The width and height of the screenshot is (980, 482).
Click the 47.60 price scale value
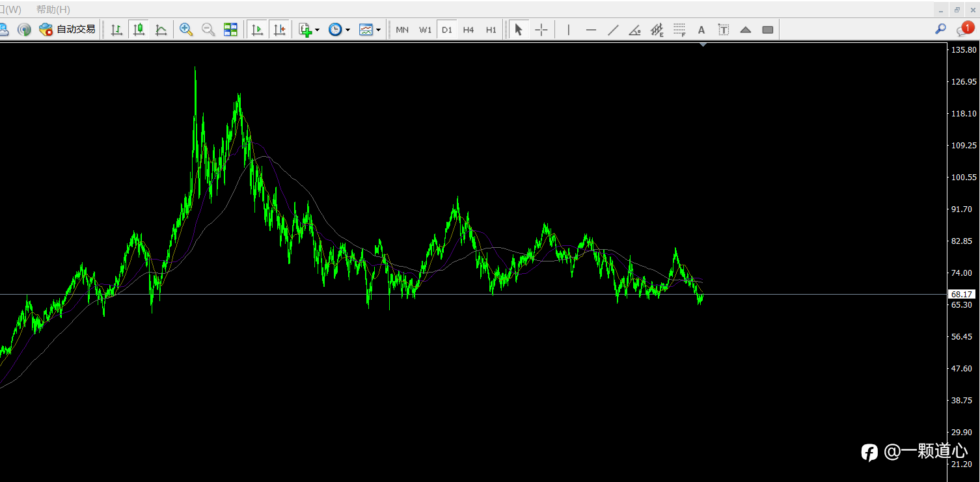[962, 368]
